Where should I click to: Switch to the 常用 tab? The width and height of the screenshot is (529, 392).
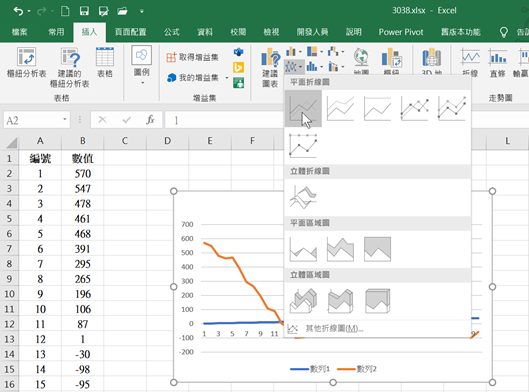click(56, 32)
